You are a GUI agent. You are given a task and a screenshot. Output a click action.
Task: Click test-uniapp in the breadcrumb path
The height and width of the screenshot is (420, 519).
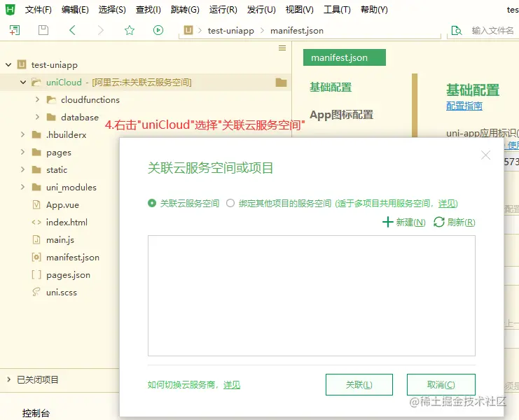[230, 31]
